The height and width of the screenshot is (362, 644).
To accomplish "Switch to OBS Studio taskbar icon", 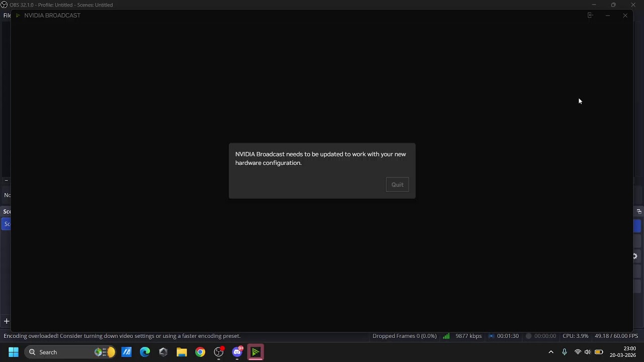I will coord(219,352).
